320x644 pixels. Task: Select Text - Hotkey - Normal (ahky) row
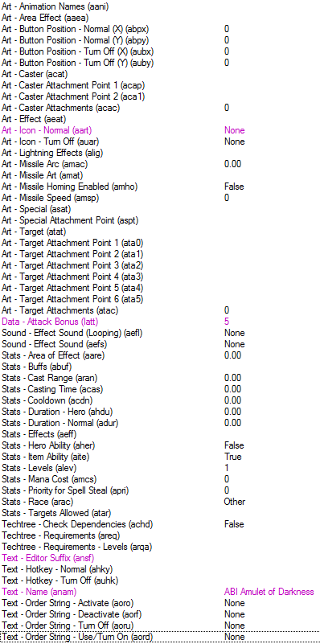(x=160, y=569)
